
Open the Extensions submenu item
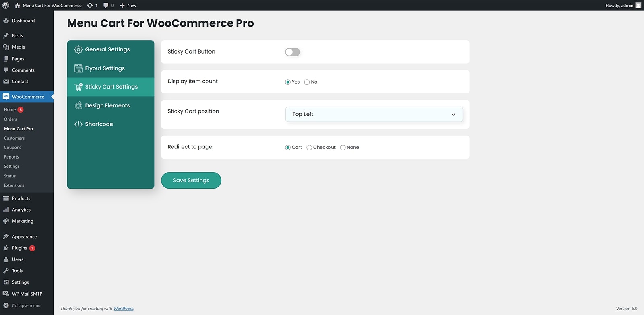14,185
